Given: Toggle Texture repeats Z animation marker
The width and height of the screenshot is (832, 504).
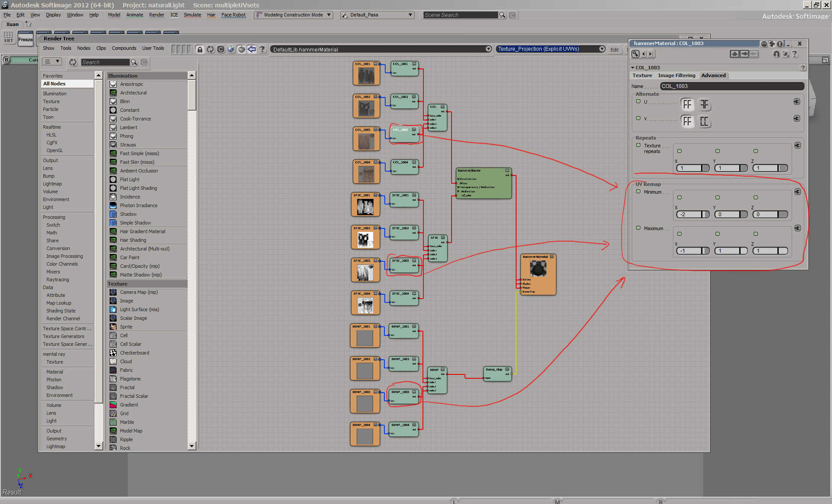Looking at the screenshot, I should [756, 151].
